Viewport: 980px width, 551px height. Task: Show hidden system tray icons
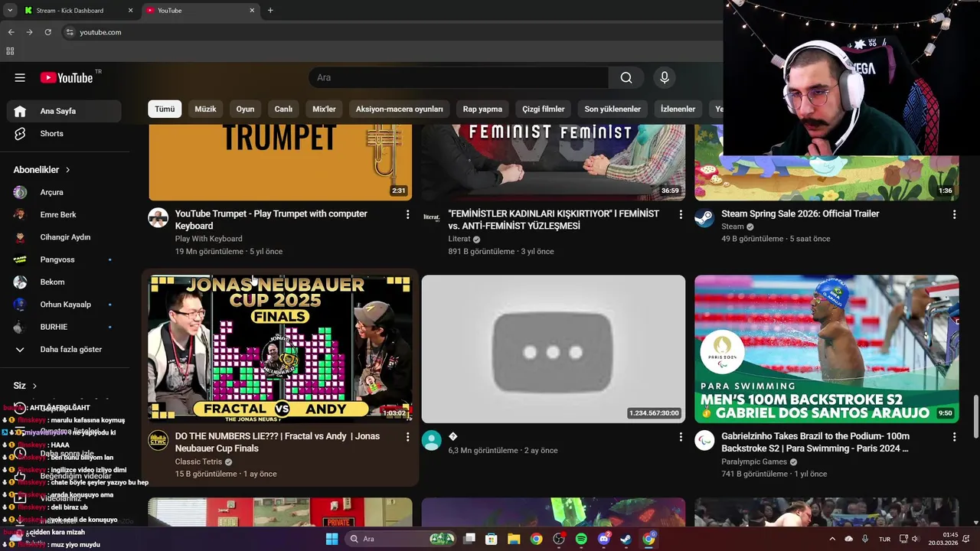(x=833, y=539)
